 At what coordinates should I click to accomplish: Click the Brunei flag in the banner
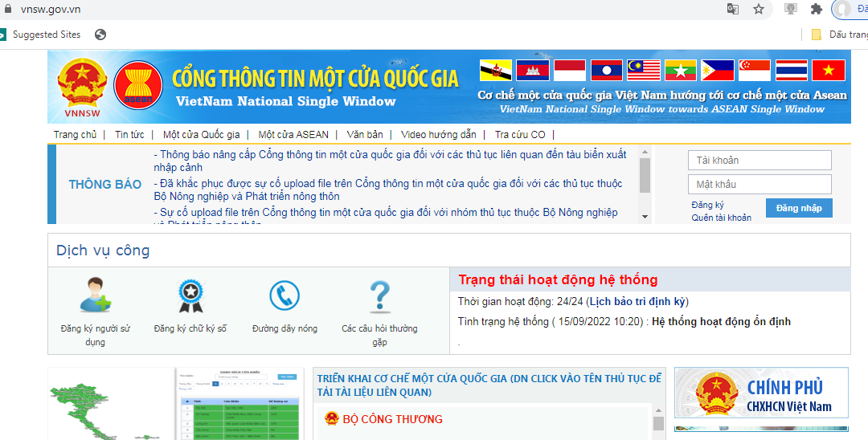pos(496,70)
